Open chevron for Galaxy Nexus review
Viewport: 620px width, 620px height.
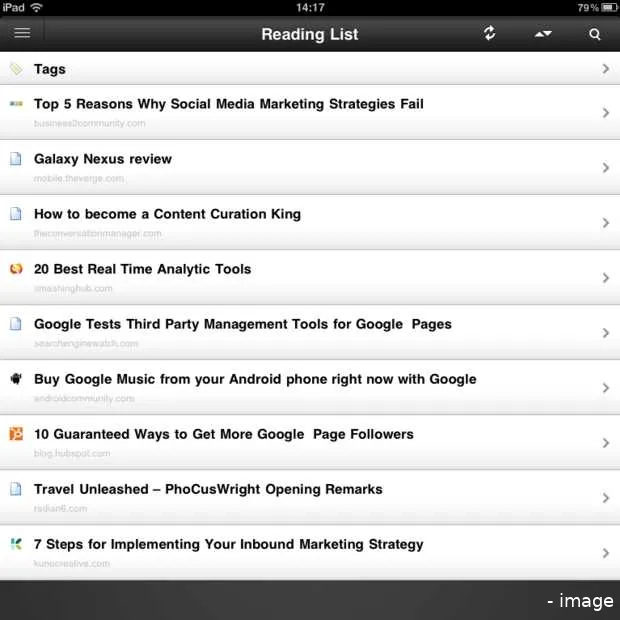(606, 168)
